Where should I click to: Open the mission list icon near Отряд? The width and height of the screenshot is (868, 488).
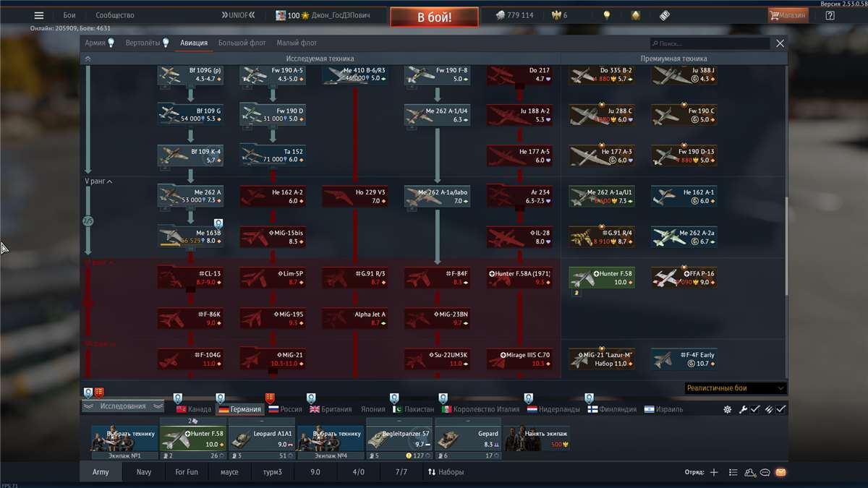(732, 472)
